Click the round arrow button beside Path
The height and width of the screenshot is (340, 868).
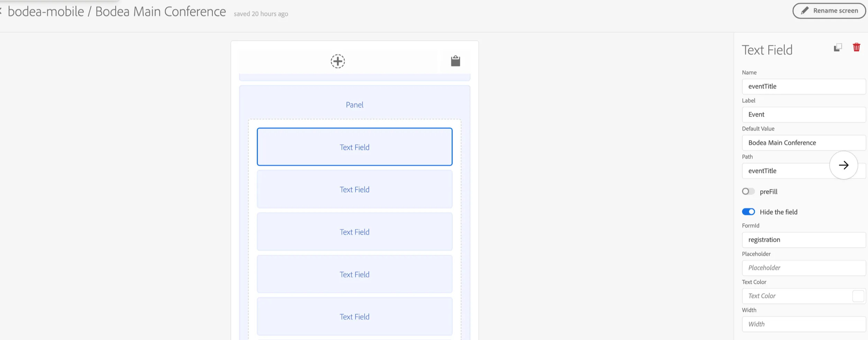click(x=843, y=165)
